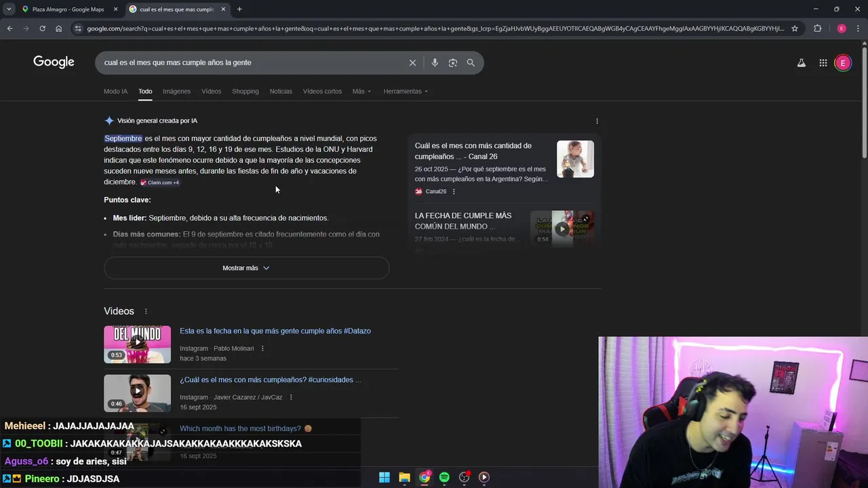Image resolution: width=868 pixels, height=488 pixels.
Task: Open the Videos section more options
Action: [145, 311]
